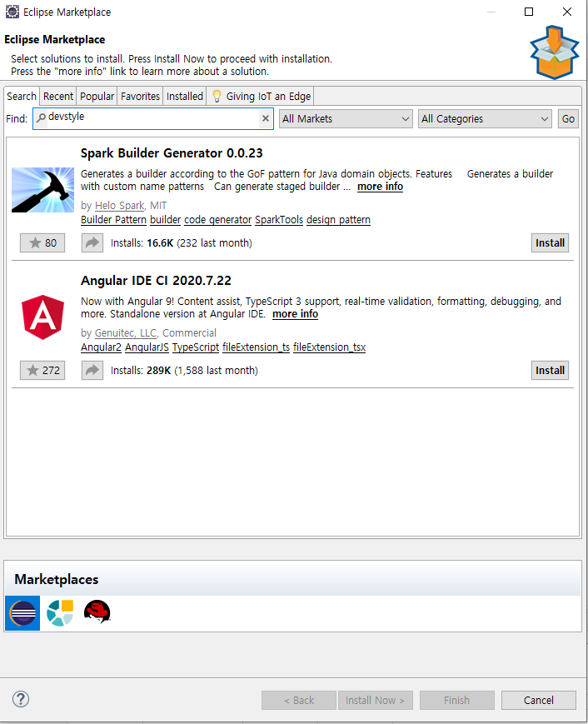
Task: Switch to the Search tab
Action: tap(21, 96)
